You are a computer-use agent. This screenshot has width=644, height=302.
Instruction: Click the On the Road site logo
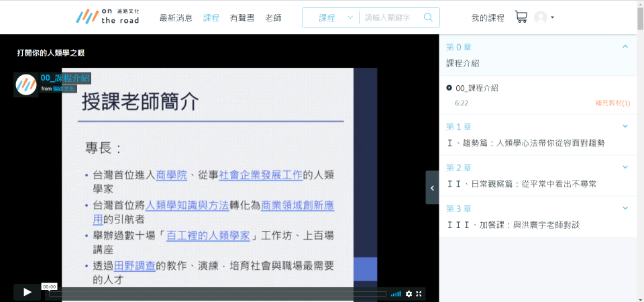(107, 17)
